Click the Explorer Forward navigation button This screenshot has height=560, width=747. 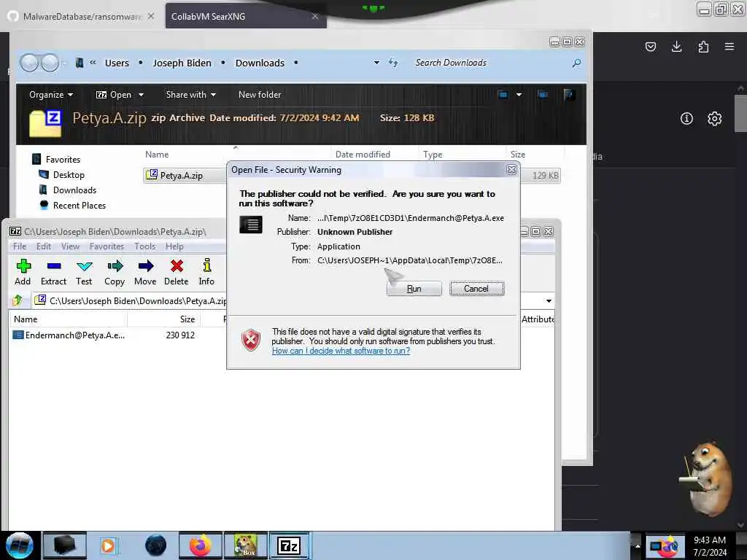(x=50, y=63)
